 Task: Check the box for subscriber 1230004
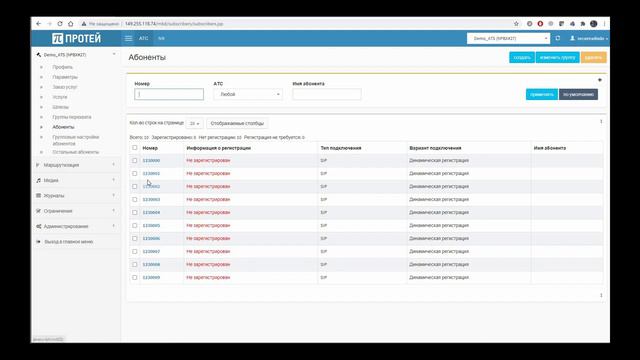(135, 212)
